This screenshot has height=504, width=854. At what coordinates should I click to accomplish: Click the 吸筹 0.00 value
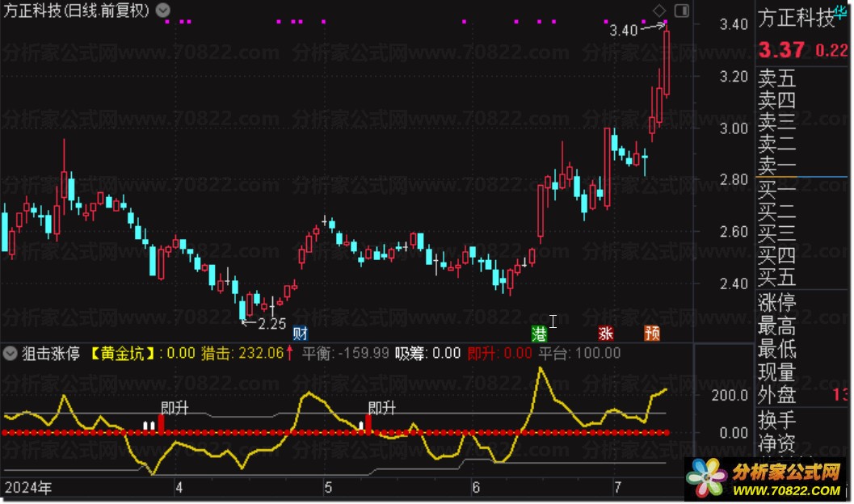(428, 353)
